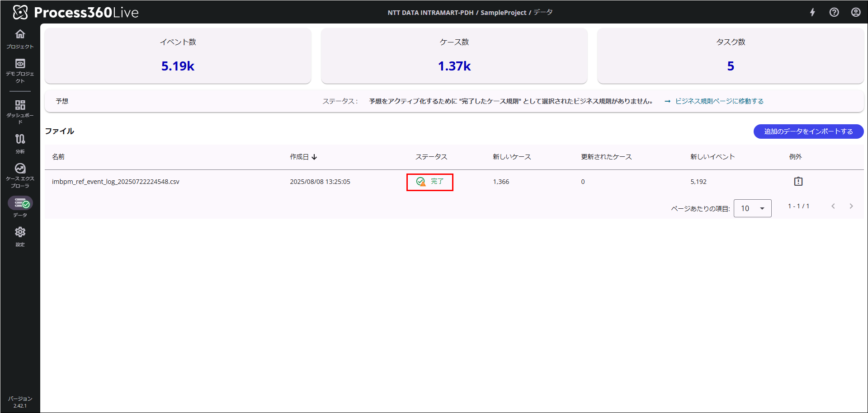Open ケースエクスプローラ in the sidebar

[x=20, y=176]
